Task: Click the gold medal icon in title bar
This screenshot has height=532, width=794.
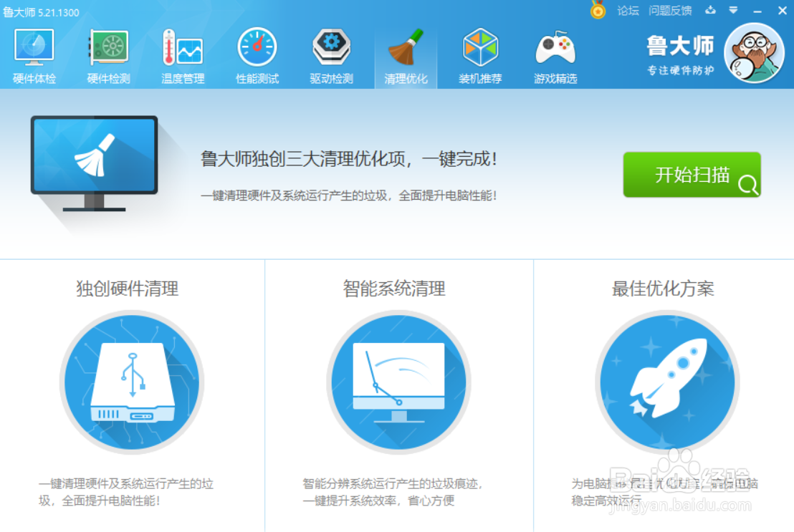Action: [x=598, y=9]
